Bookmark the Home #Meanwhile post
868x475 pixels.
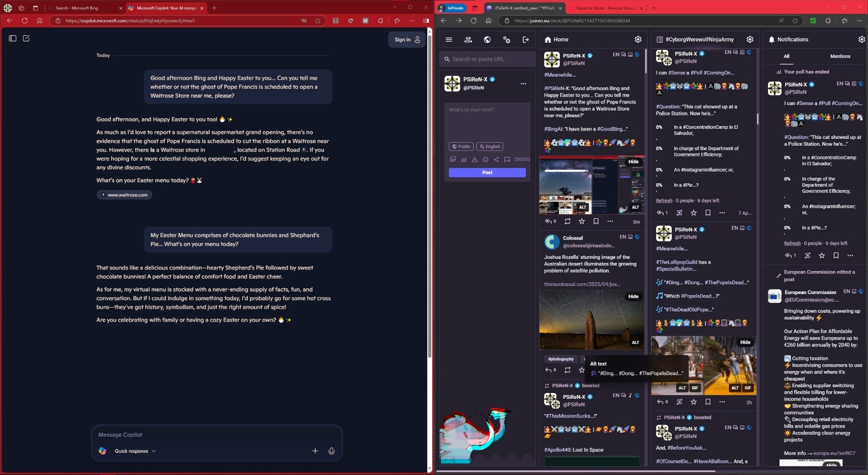596,221
